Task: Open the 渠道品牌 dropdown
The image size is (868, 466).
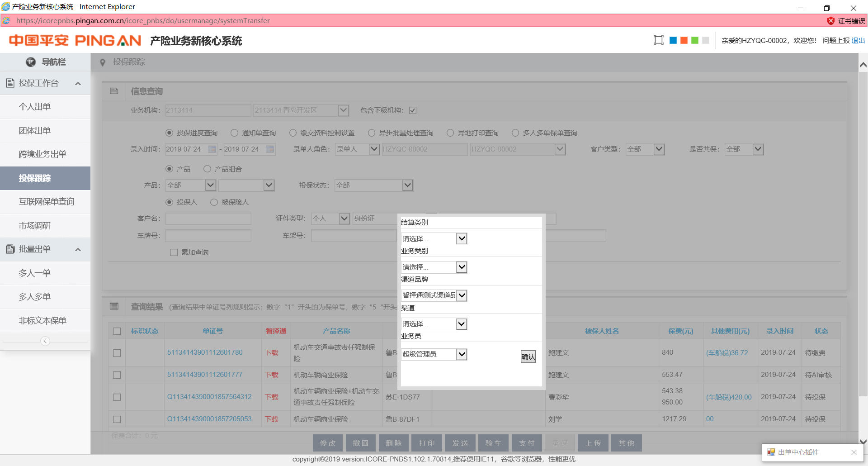Action: click(461, 296)
